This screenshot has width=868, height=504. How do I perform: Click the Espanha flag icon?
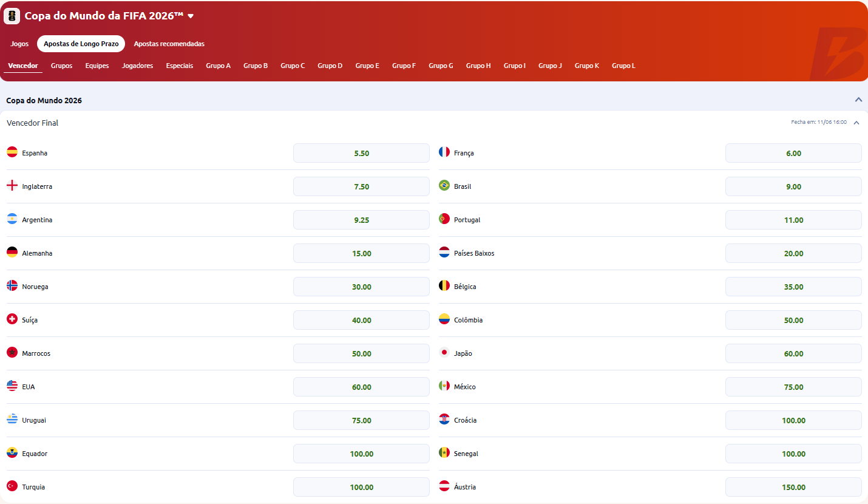pyautogui.click(x=12, y=152)
